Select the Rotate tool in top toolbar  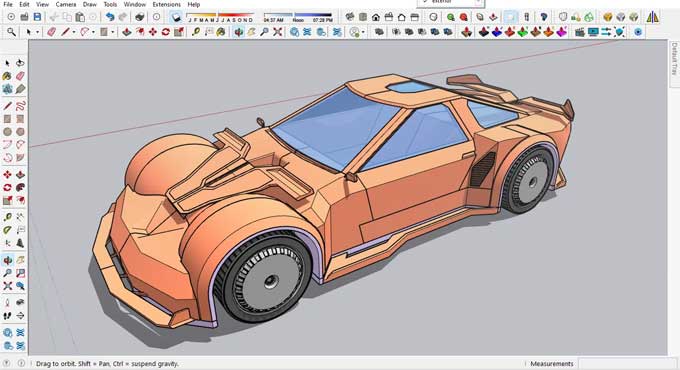pos(166,32)
